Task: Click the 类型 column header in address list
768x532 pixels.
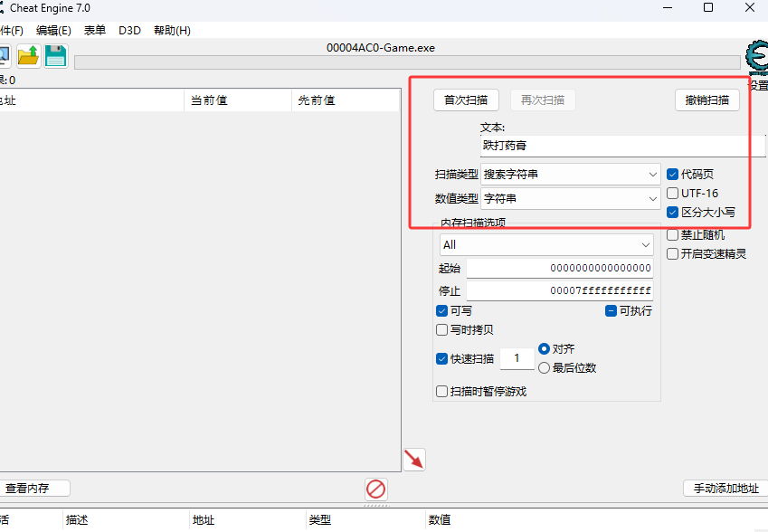Action: (x=365, y=519)
